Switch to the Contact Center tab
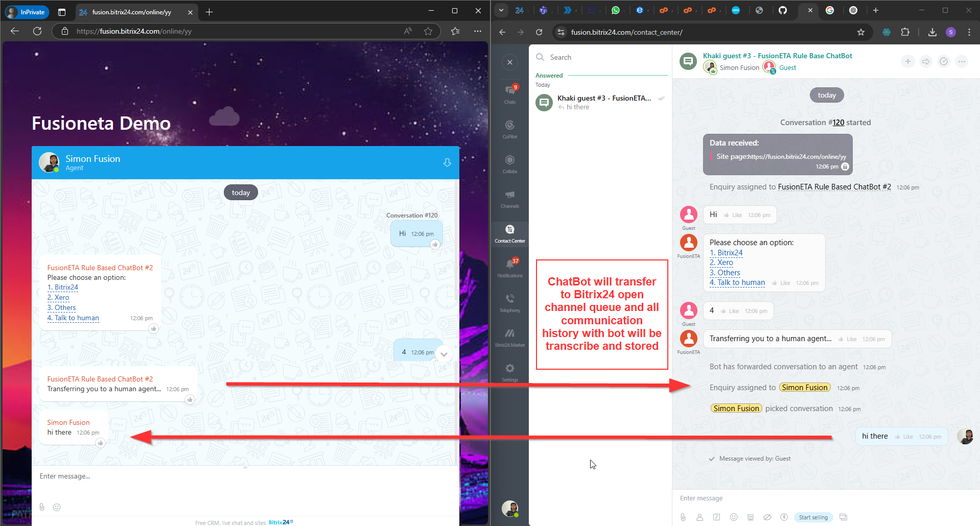Screen dimensions: 980x526 click(x=510, y=232)
